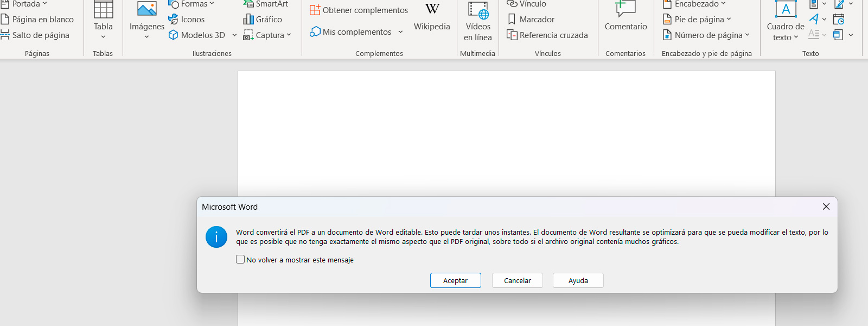The image size is (868, 326).
Task: Click the Complementos group label
Action: pos(379,53)
